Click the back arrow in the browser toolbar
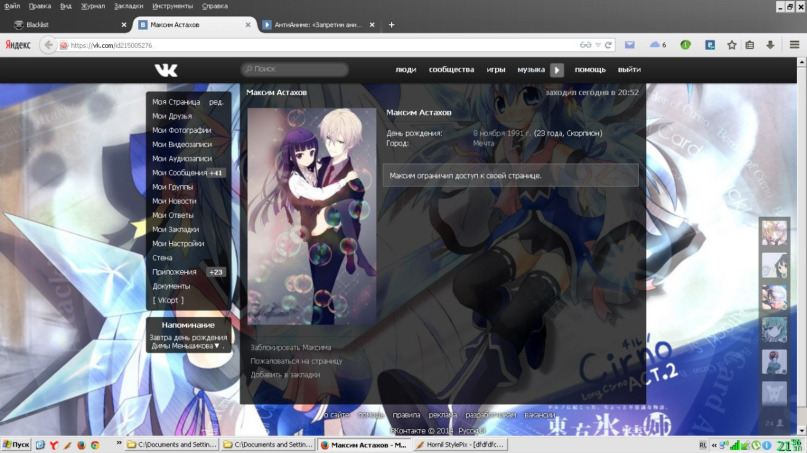This screenshot has width=807, height=453. point(48,45)
